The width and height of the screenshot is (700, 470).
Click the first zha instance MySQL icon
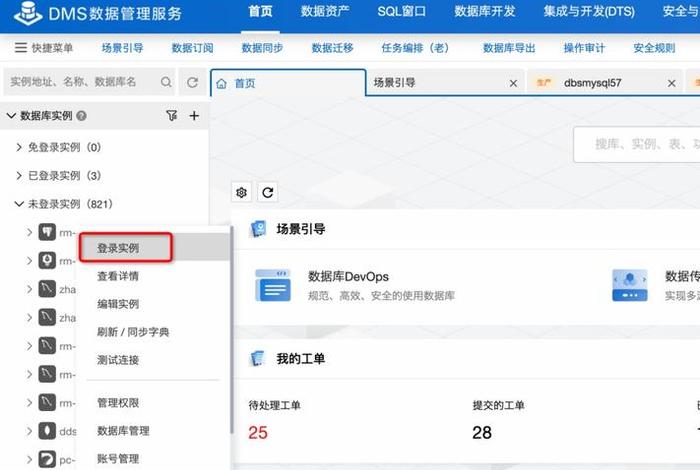coord(47,289)
